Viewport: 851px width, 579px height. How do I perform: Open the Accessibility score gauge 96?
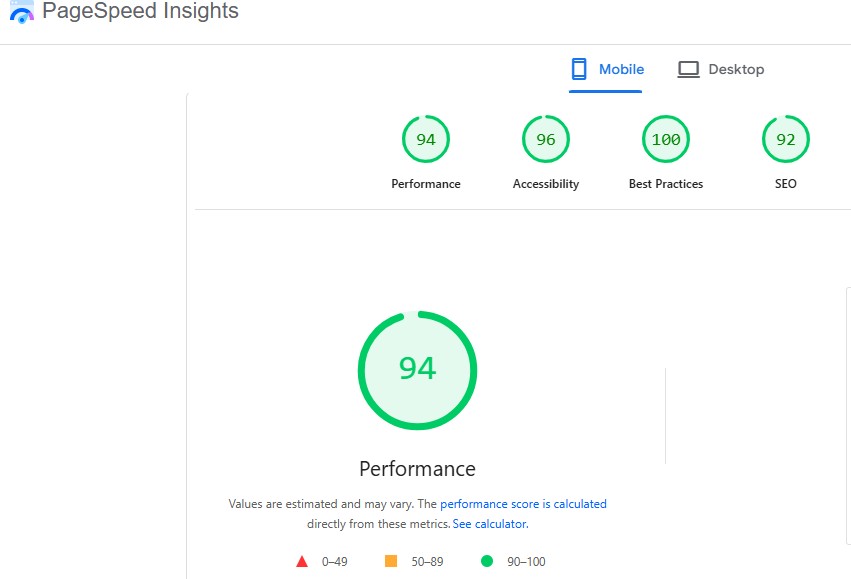click(546, 139)
